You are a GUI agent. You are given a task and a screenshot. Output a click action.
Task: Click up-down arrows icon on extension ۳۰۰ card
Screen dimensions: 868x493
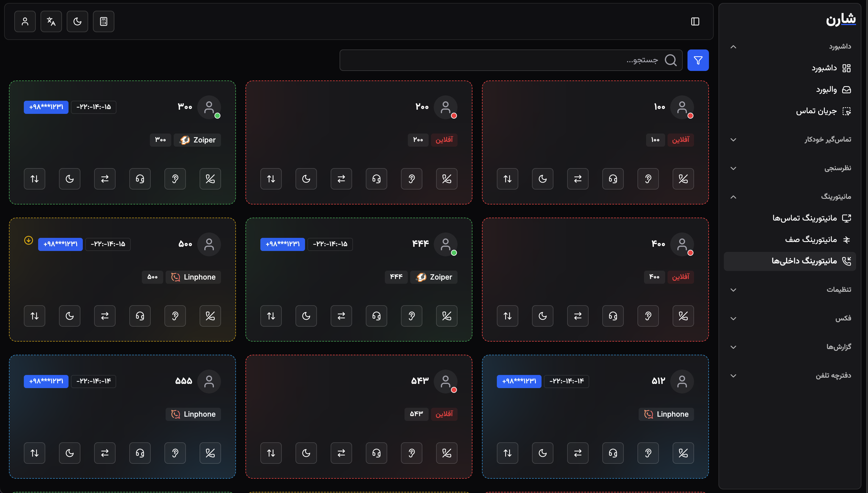(x=34, y=179)
